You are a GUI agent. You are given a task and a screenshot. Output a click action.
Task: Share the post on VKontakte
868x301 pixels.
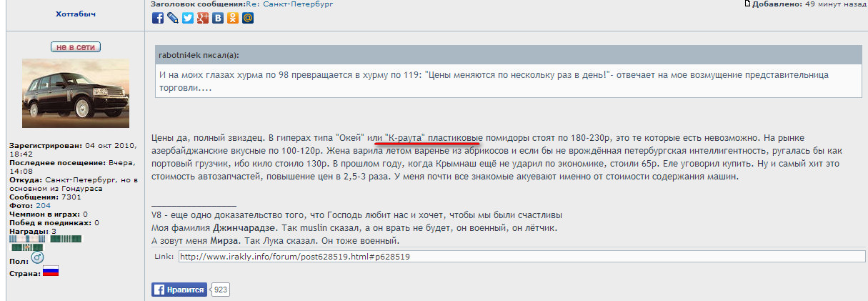pyautogui.click(x=218, y=19)
